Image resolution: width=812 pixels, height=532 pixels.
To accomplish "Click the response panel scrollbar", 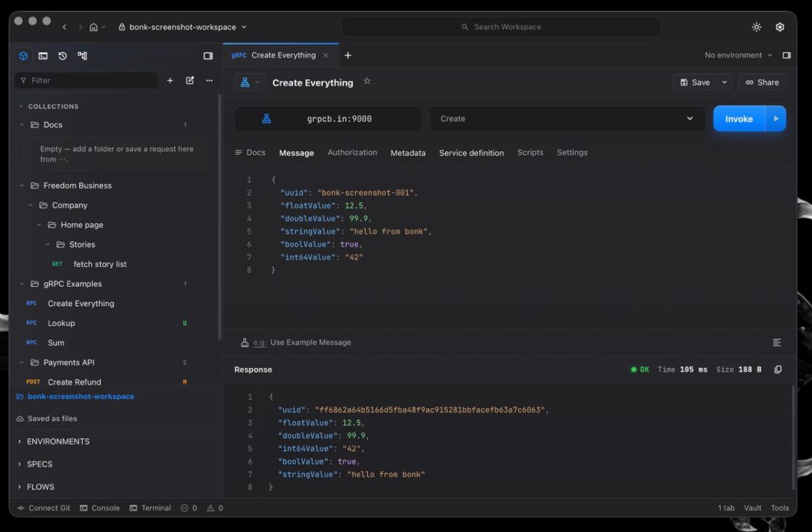I will pyautogui.click(x=793, y=437).
